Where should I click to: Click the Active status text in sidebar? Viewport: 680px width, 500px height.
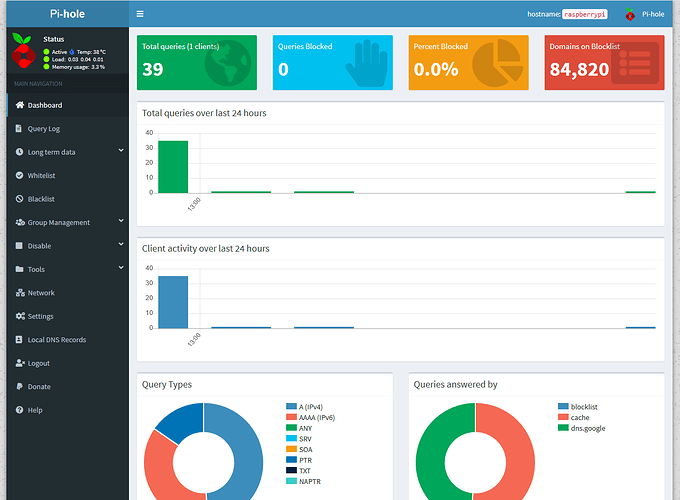click(x=59, y=52)
